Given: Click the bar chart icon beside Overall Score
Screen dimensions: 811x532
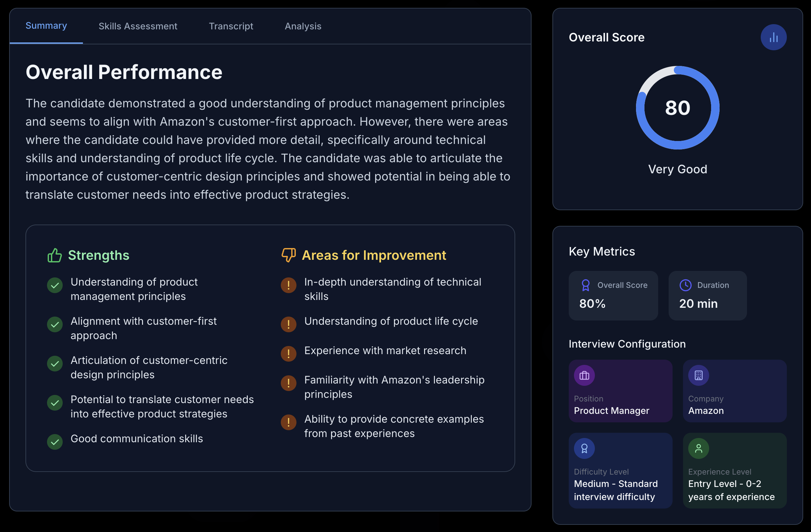Looking at the screenshot, I should point(773,37).
